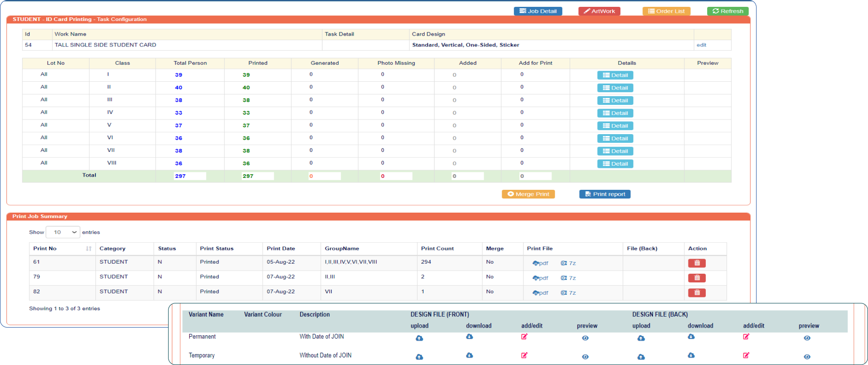This screenshot has width=868, height=365.
Task: Preview front design of Permanent variant
Action: tap(585, 338)
